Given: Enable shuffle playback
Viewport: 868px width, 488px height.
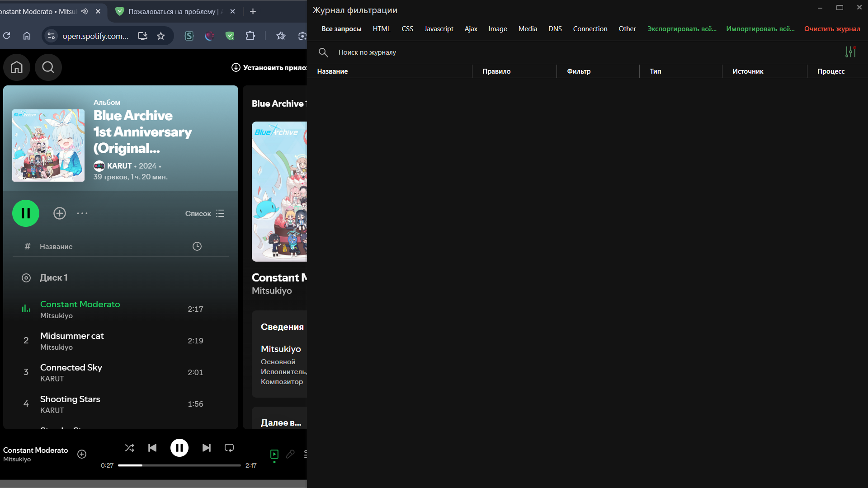Looking at the screenshot, I should 129,447.
